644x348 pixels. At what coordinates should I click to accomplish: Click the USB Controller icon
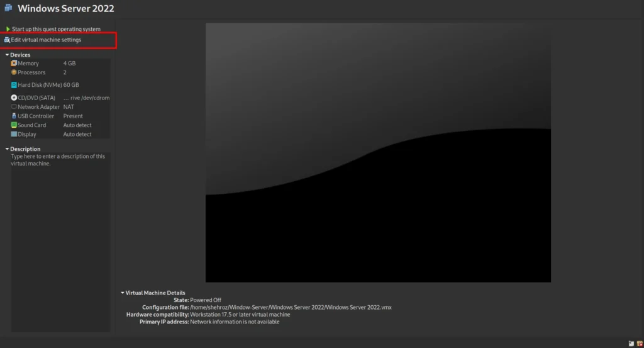pos(14,116)
